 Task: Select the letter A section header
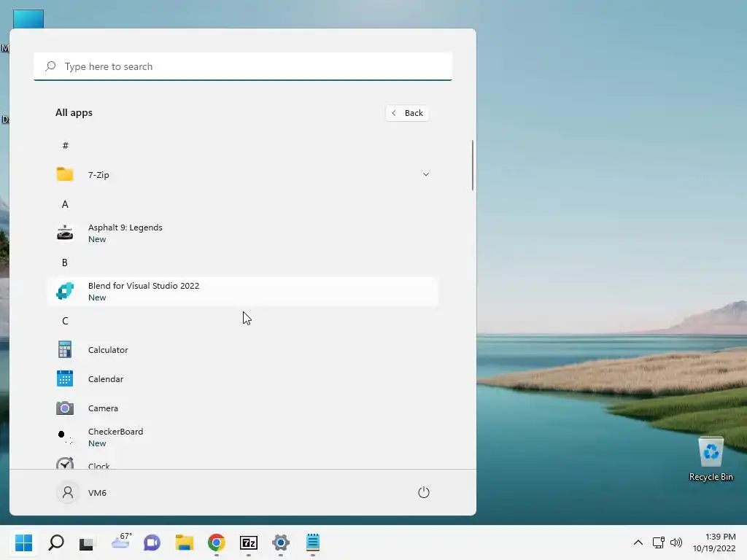[65, 204]
